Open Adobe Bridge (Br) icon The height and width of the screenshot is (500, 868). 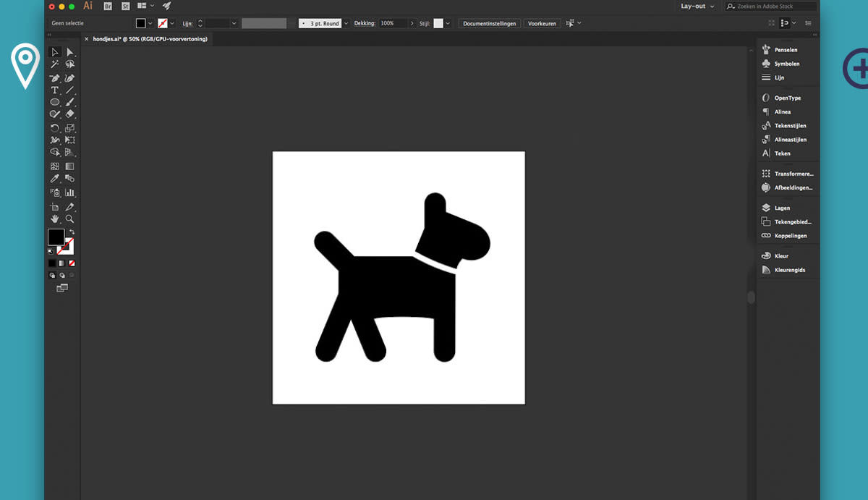tap(108, 6)
